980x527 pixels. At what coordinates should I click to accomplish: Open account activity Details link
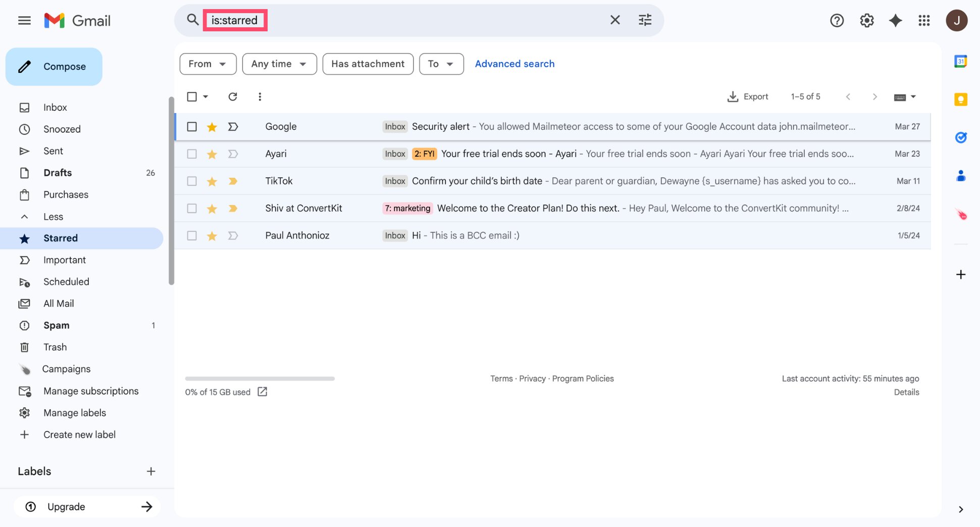[x=906, y=392]
